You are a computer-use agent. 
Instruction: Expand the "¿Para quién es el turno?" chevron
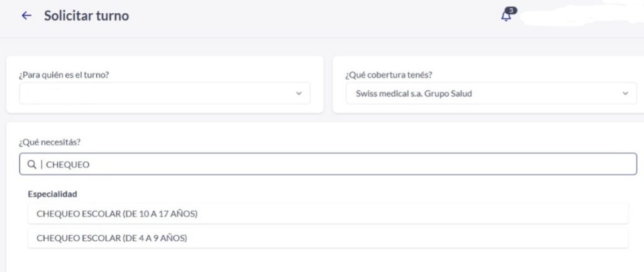[x=299, y=94]
